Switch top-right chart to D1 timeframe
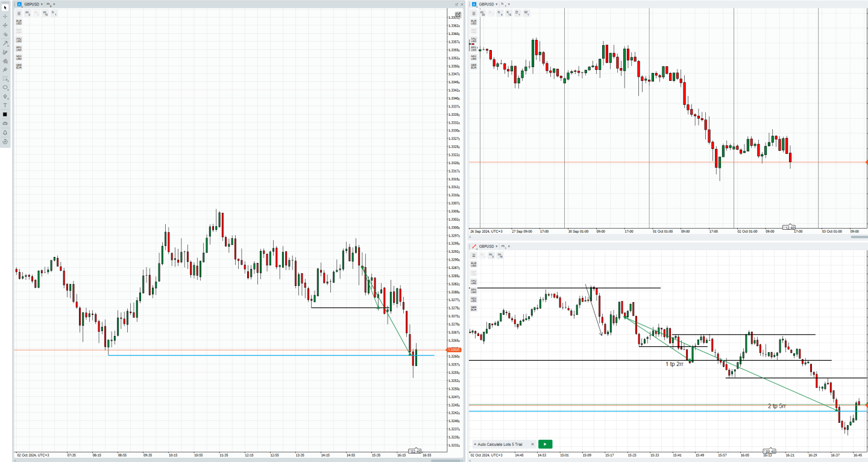The width and height of the screenshot is (868, 462). point(517,13)
